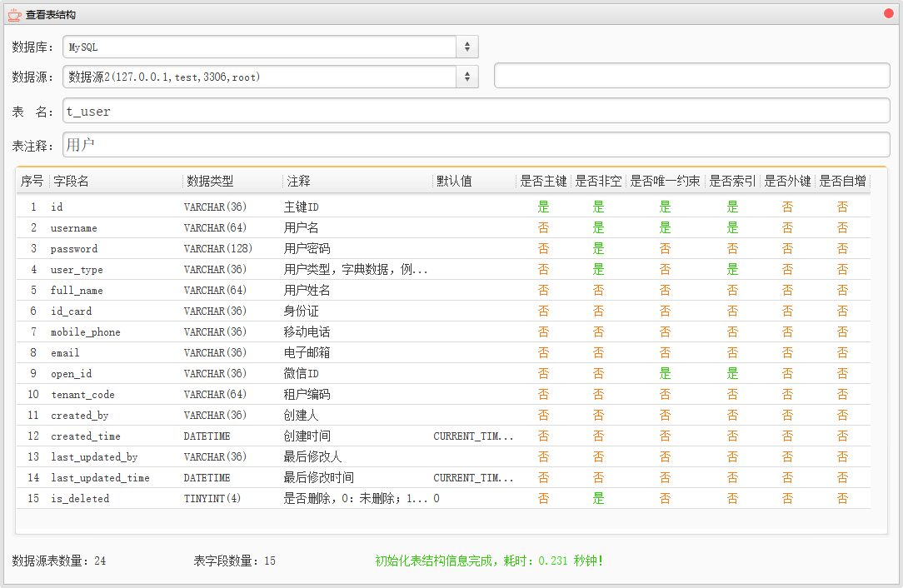This screenshot has width=903, height=588.
Task: Select the tenant_code field name cell
Action: (x=83, y=395)
